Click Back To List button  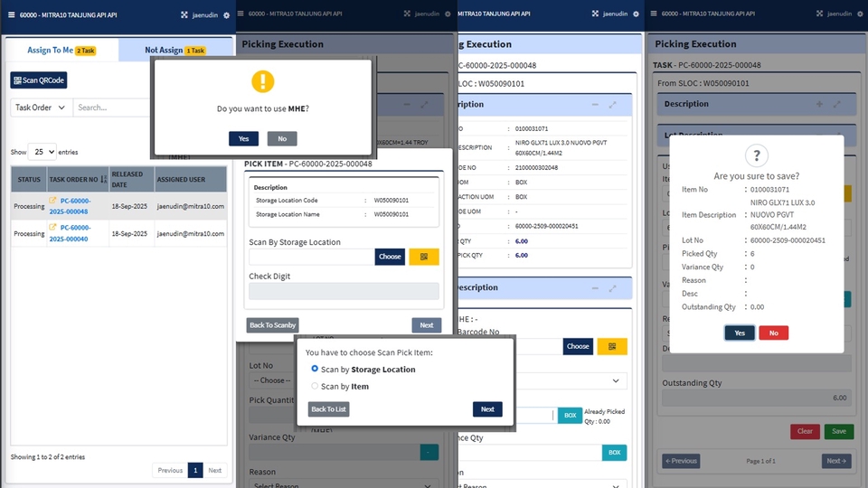328,408
